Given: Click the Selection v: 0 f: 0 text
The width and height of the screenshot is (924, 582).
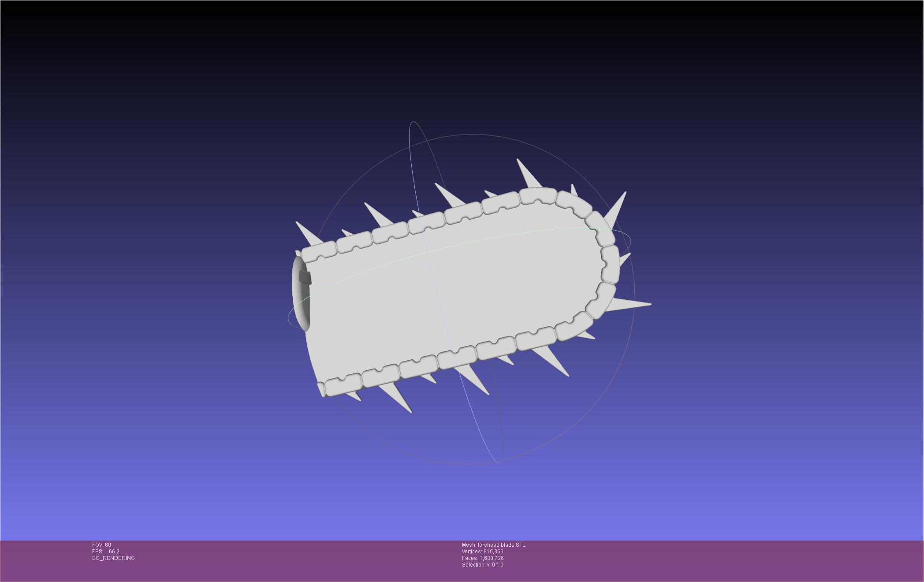Looking at the screenshot, I should point(482,565).
